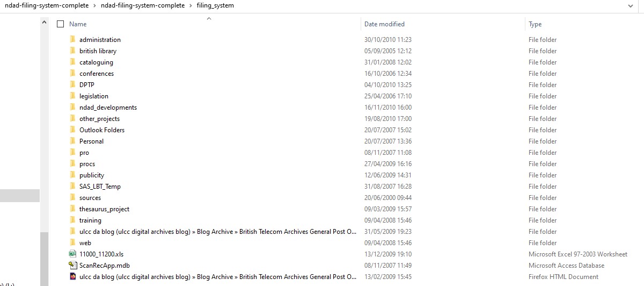Select the cataloguing folder icon
Viewport: 644px width, 286px height.
(x=73, y=62)
